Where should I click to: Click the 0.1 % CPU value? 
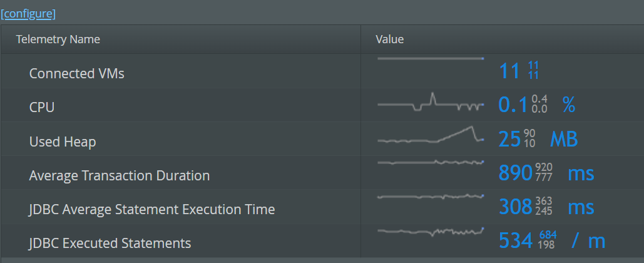point(536,105)
